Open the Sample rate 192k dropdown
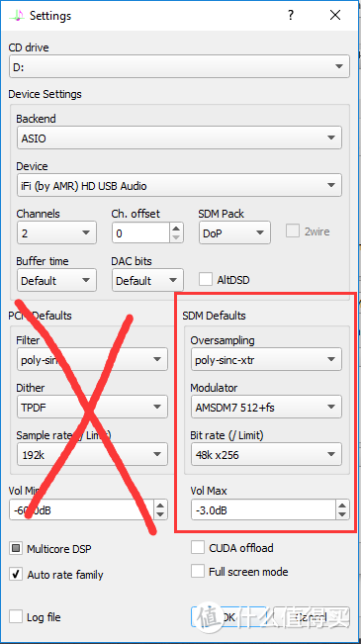 [92, 454]
